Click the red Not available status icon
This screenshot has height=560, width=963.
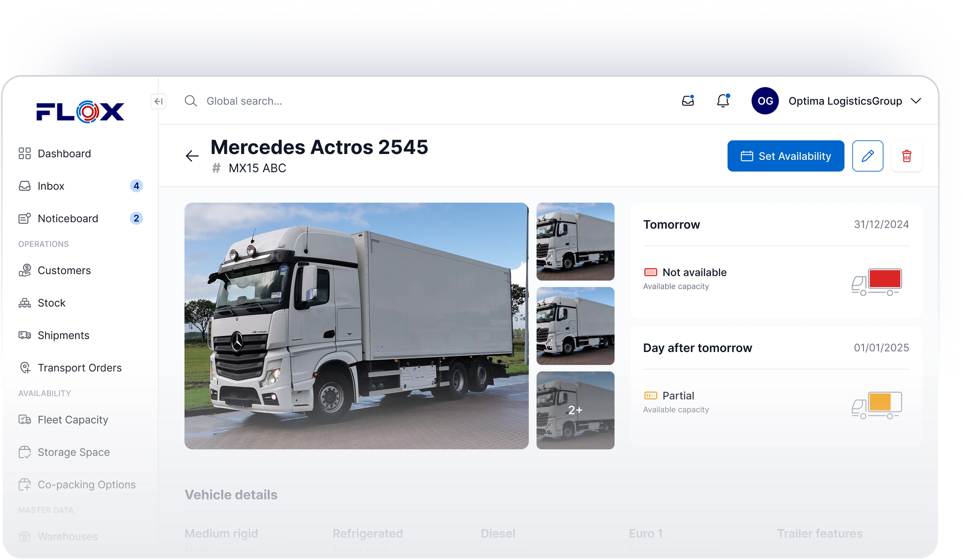pyautogui.click(x=650, y=272)
